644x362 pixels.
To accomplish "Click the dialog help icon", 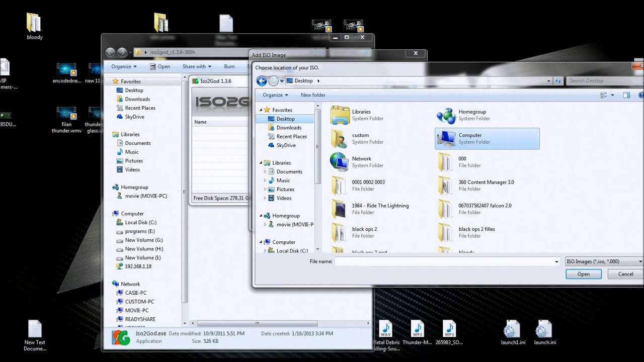I will (641, 95).
